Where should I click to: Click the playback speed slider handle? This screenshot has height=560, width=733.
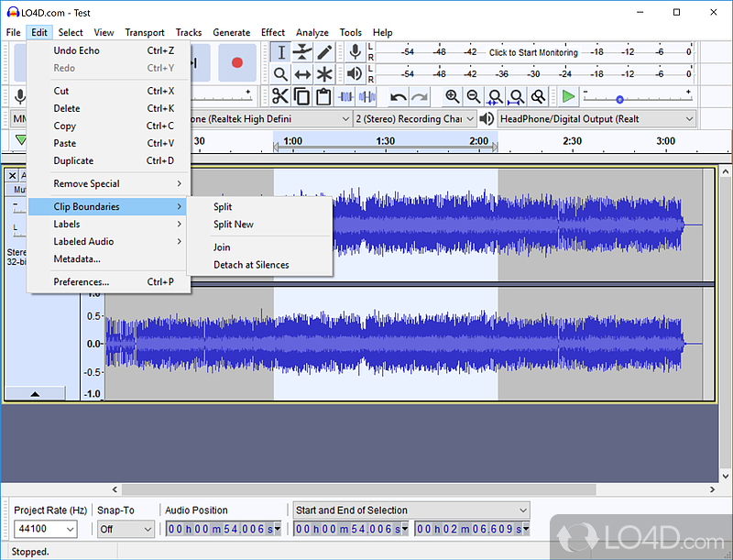[619, 100]
